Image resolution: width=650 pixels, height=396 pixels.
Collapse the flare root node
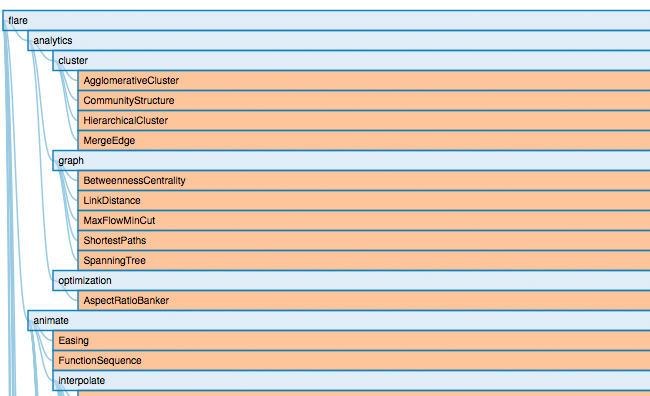pos(326,20)
